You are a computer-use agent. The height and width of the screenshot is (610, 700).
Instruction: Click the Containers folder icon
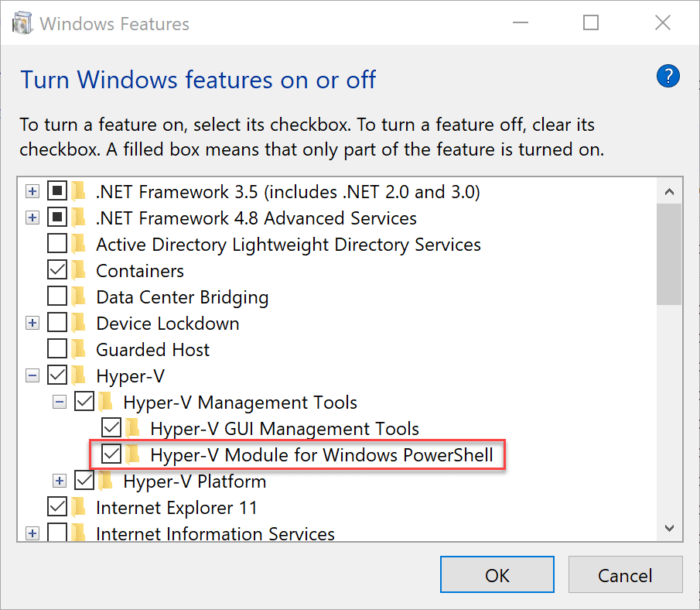point(78,270)
